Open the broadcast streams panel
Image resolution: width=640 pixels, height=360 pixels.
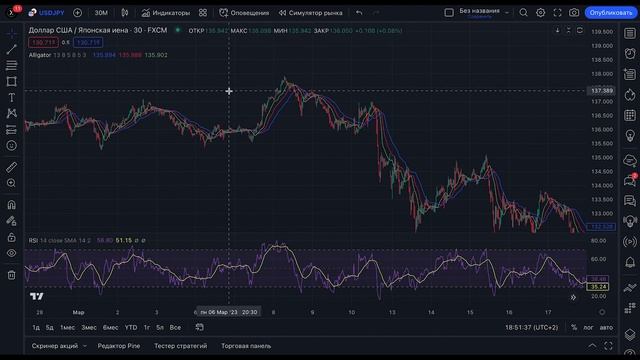[x=630, y=242]
